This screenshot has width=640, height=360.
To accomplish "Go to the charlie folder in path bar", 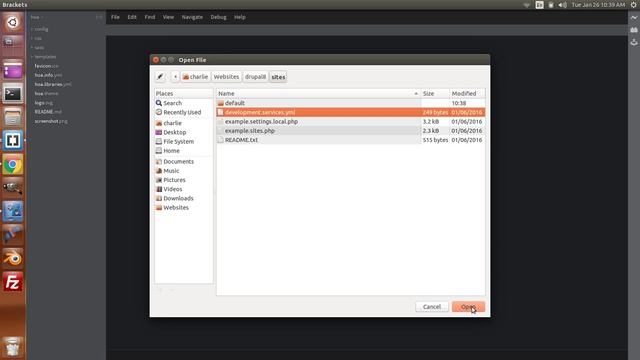I will (195, 77).
